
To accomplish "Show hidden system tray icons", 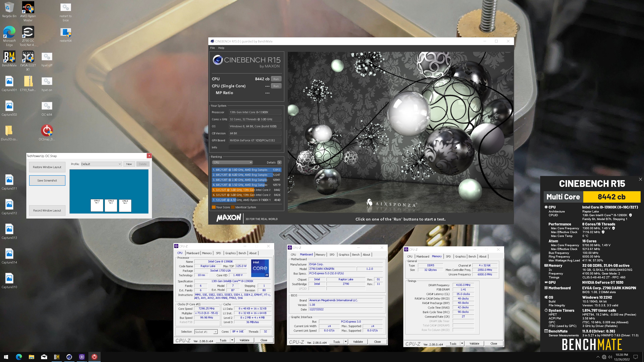I will coord(598,357).
